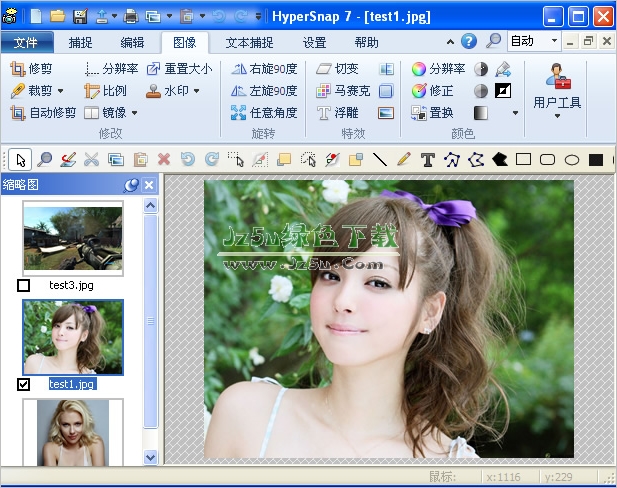Select the blonde woman thumbnail
This screenshot has height=488, width=617.
click(x=73, y=432)
